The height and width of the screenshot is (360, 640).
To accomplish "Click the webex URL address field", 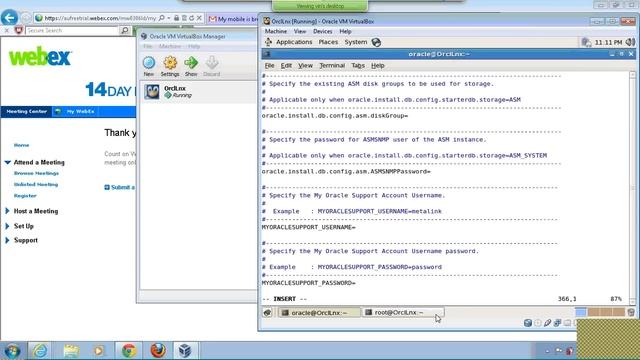I will click(x=100, y=18).
